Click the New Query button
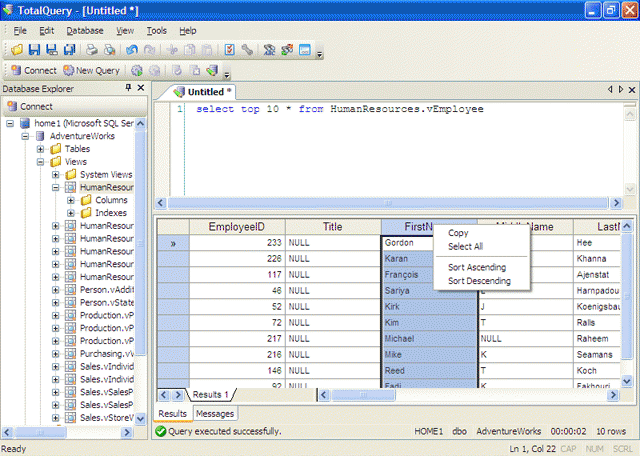Image resolution: width=640 pixels, height=456 pixels. pyautogui.click(x=91, y=71)
